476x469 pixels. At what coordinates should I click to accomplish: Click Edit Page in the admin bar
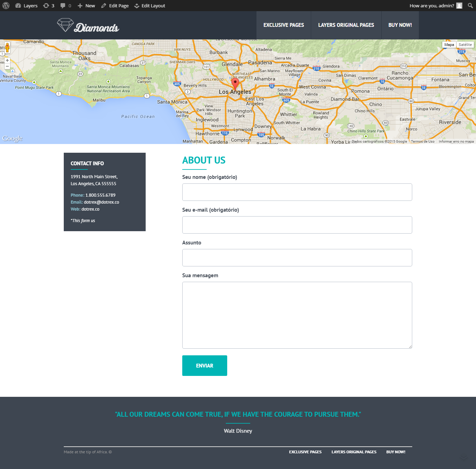(115, 6)
